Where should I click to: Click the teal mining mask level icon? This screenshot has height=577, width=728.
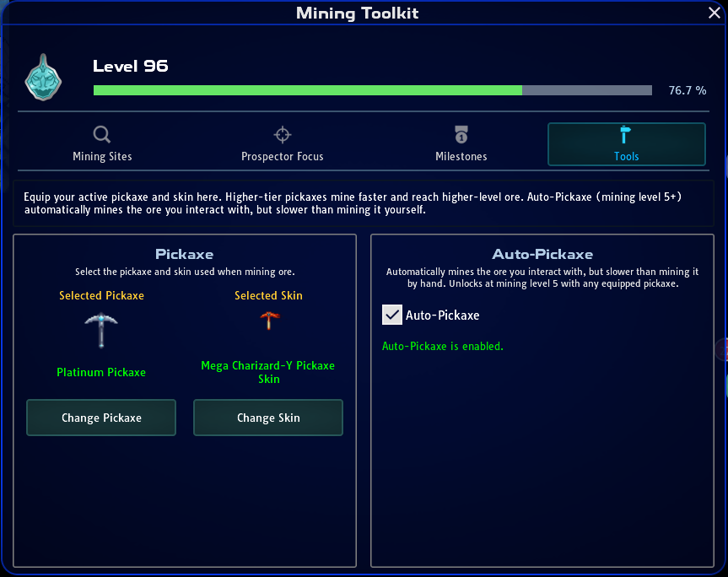[x=43, y=78]
